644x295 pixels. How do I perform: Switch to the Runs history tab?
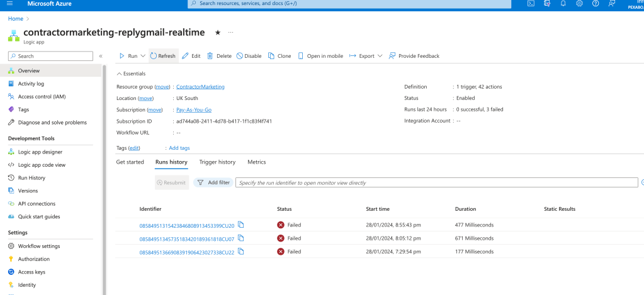[171, 162]
